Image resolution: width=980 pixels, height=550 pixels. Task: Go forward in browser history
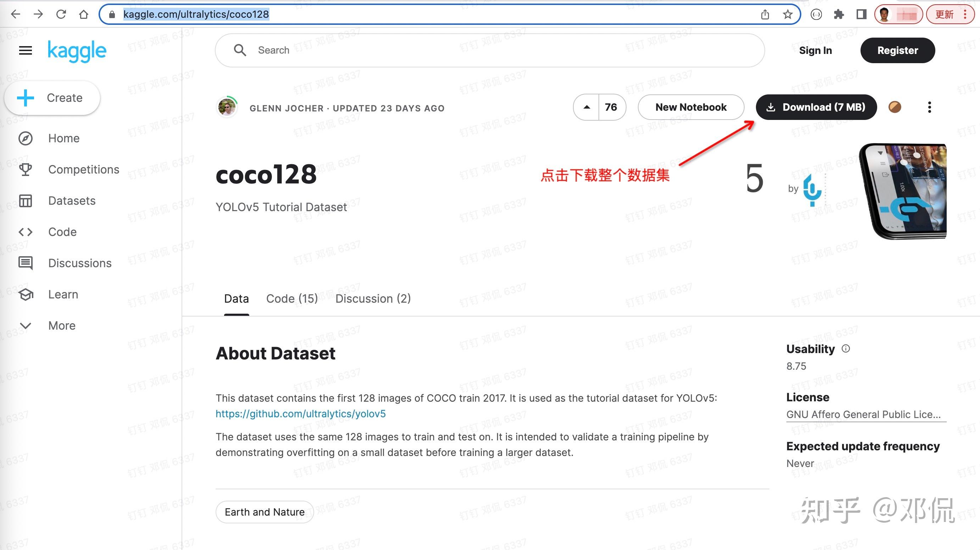point(38,15)
